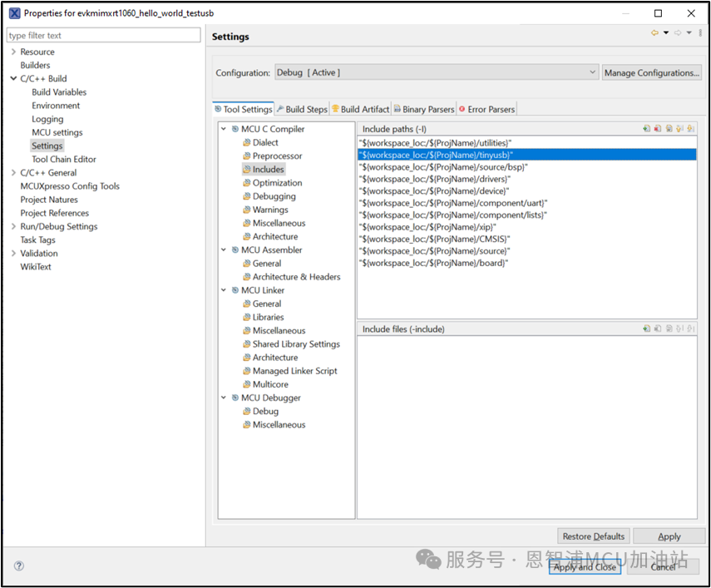Open the dialog help question mark icon
The height and width of the screenshot is (588, 711).
[18, 566]
